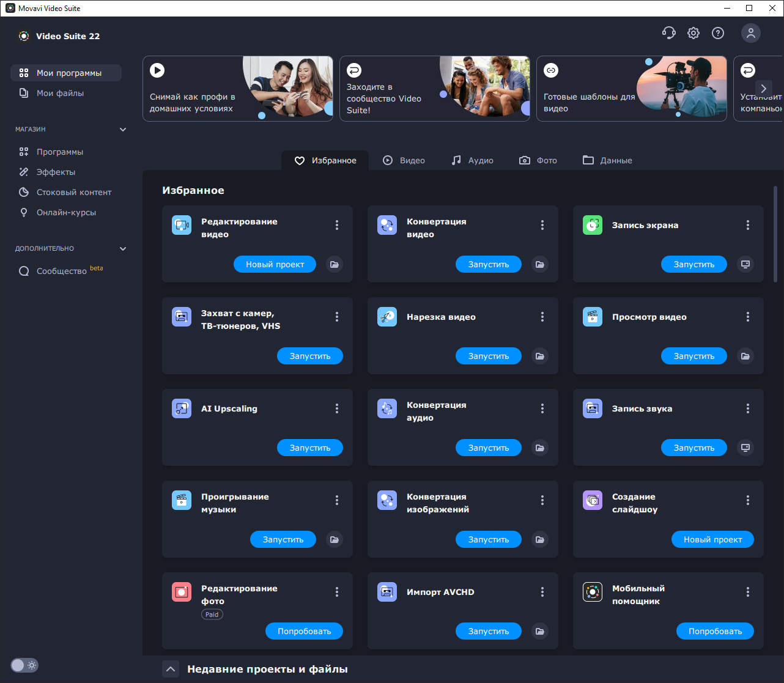Click the Screen Recording green icon
This screenshot has width=784, height=683.
pos(593,225)
